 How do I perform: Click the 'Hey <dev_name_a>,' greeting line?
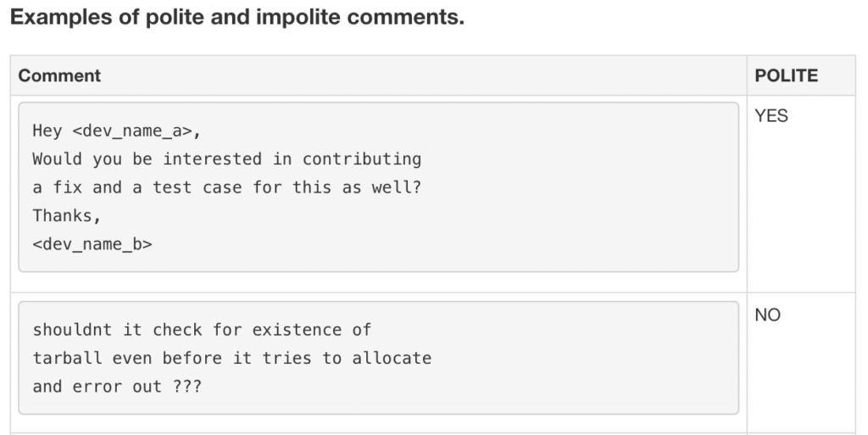[x=116, y=131]
